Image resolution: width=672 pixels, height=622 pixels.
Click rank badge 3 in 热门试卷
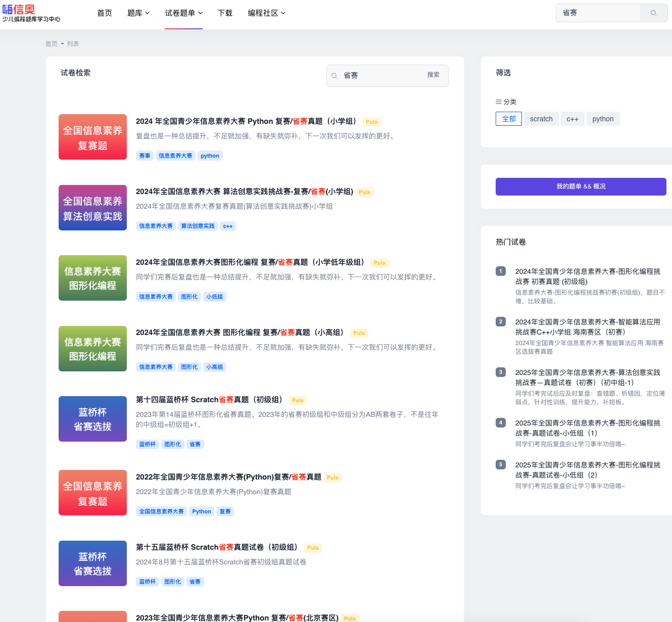[501, 372]
